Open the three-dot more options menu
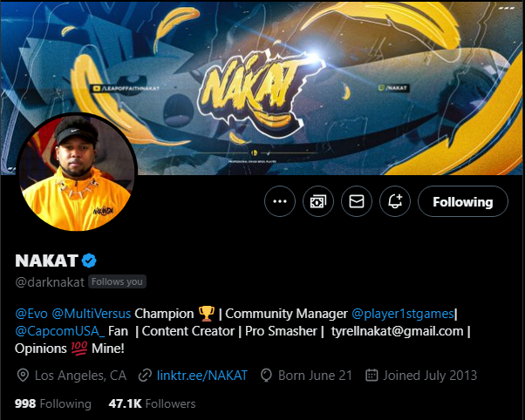 tap(280, 201)
